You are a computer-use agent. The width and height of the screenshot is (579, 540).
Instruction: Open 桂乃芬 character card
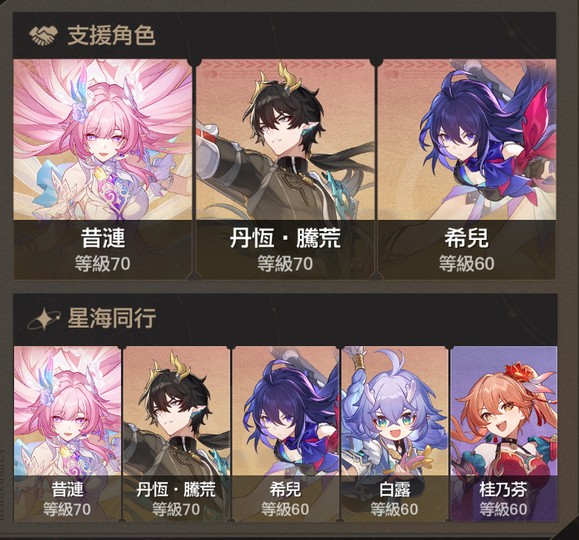(504, 434)
